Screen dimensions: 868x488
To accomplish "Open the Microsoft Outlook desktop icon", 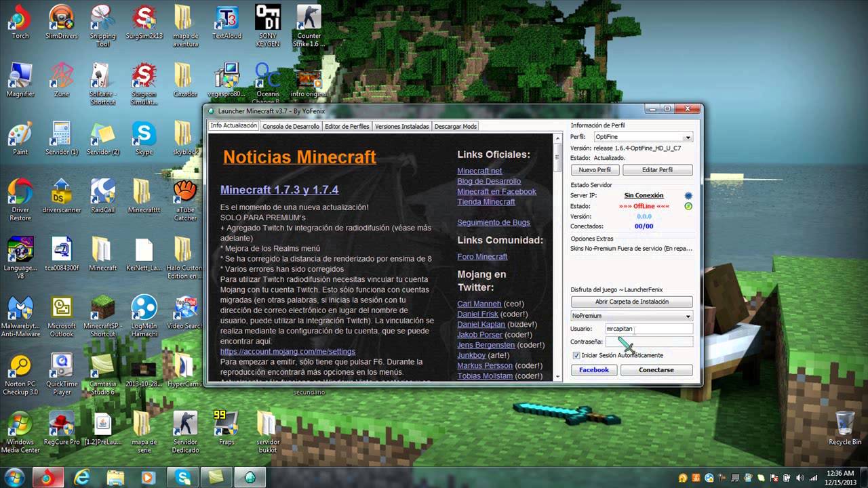I will [62, 317].
